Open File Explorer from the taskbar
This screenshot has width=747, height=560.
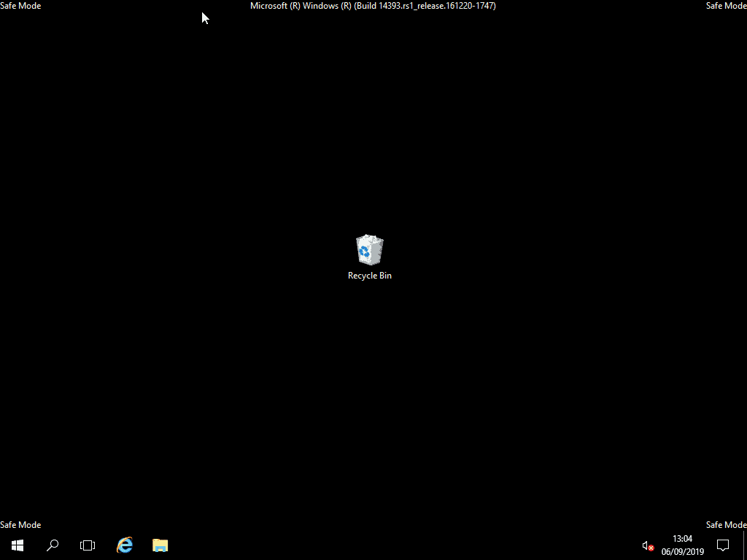click(x=160, y=545)
